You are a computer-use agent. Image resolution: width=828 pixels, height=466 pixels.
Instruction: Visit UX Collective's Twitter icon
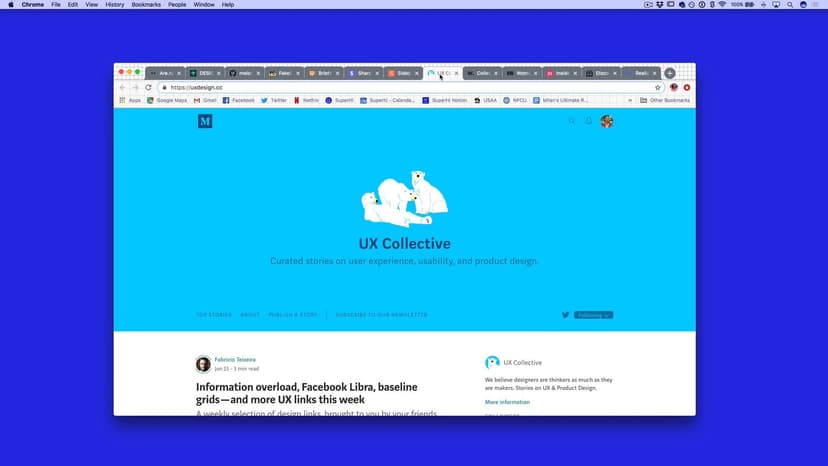(565, 315)
